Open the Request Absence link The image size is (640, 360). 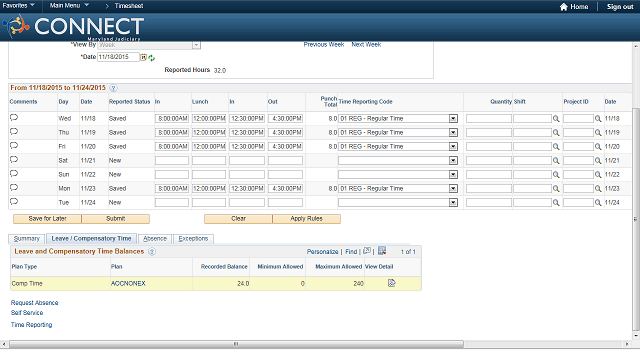[34, 303]
